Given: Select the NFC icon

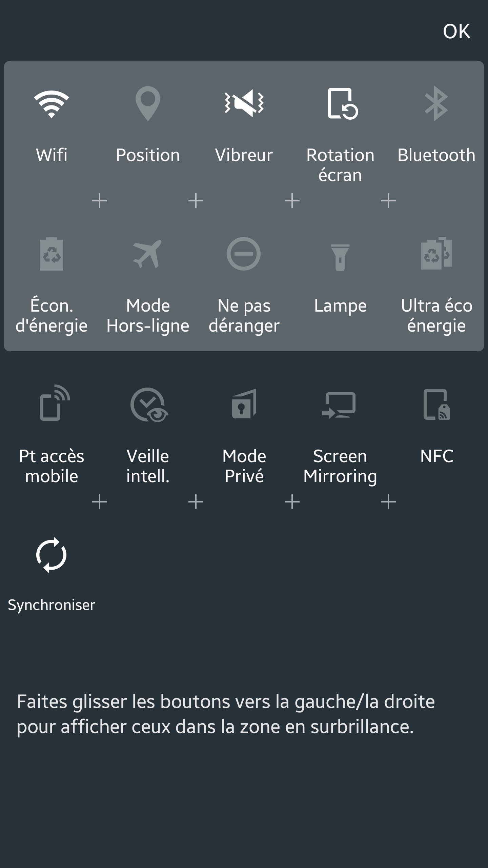Looking at the screenshot, I should coord(436,405).
